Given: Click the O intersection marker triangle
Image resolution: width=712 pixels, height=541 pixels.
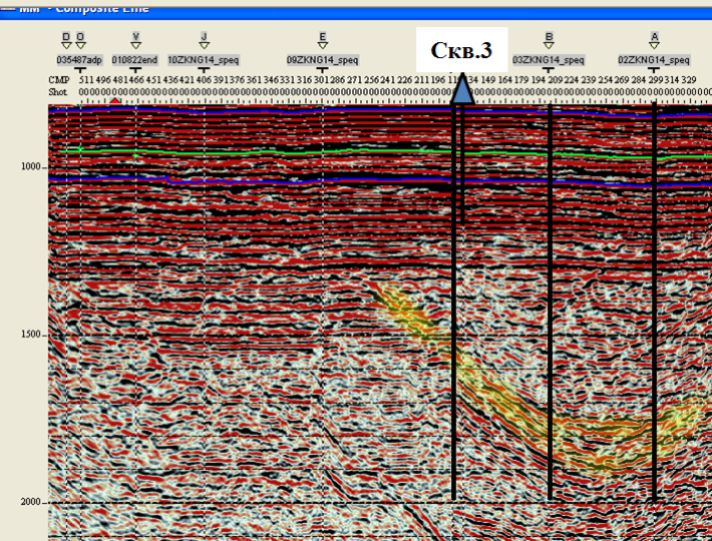Looking at the screenshot, I should pyautogui.click(x=80, y=45).
